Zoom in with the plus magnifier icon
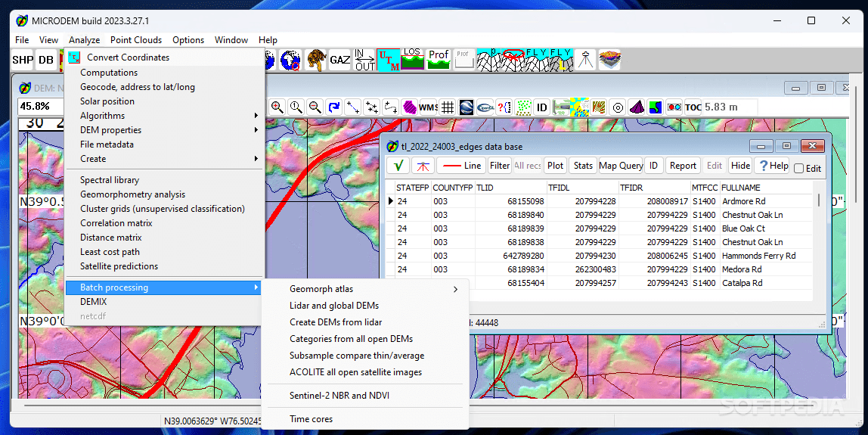 point(277,107)
